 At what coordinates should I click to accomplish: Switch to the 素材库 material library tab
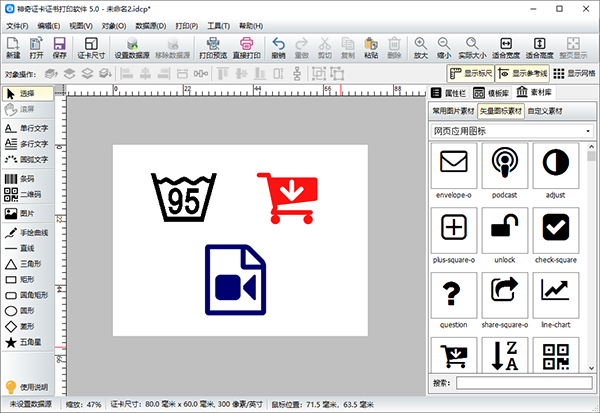pos(534,92)
